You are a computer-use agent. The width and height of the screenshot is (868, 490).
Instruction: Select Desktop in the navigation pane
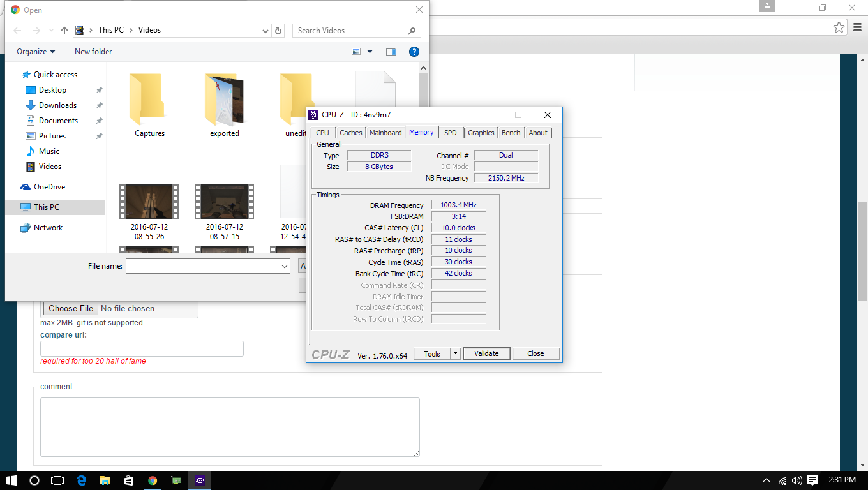coord(52,90)
